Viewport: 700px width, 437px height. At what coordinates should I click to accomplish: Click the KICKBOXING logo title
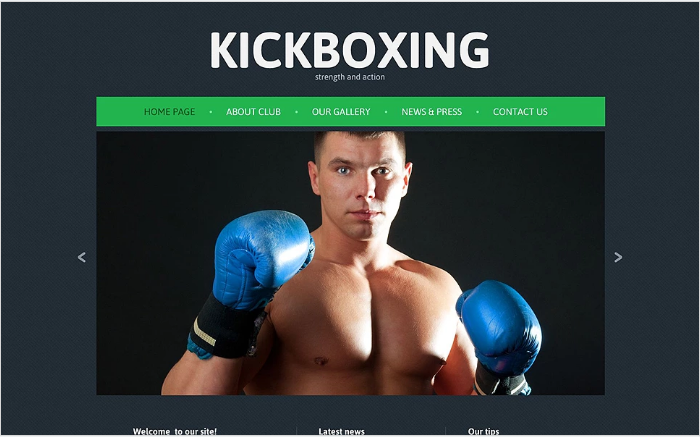click(x=350, y=50)
